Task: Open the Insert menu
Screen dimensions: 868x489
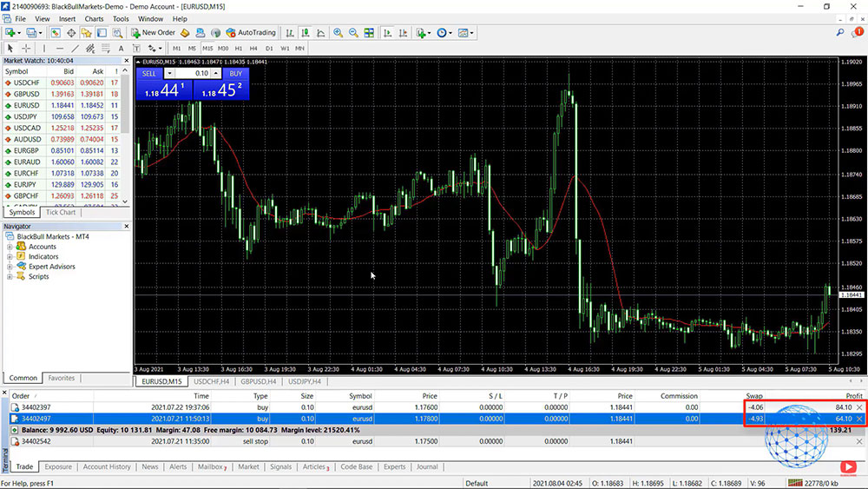Action: click(67, 19)
